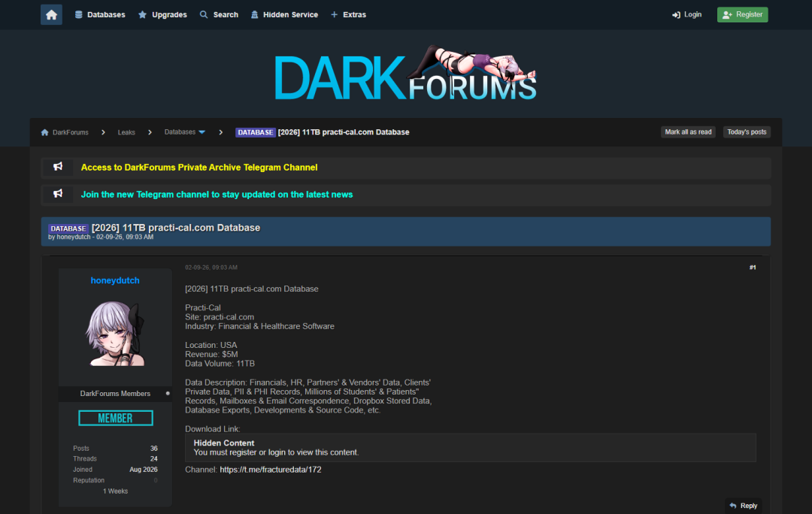812x514 pixels.
Task: Click the register link in Hidden Content
Action: (x=244, y=452)
